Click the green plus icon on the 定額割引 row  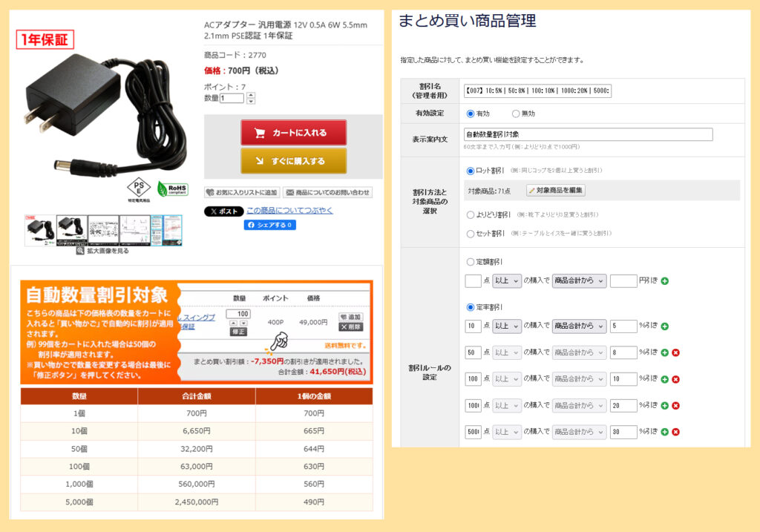click(664, 281)
